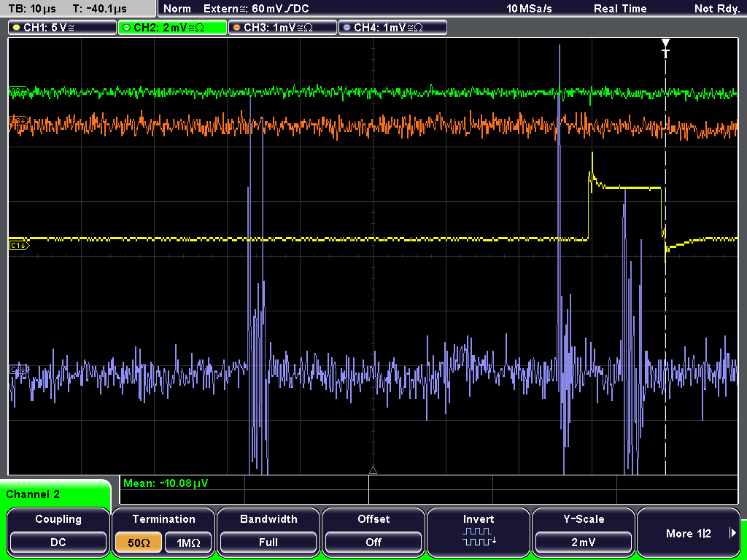Click the Not Rdy. status label
The width and height of the screenshot is (747, 560).
pyautogui.click(x=717, y=9)
